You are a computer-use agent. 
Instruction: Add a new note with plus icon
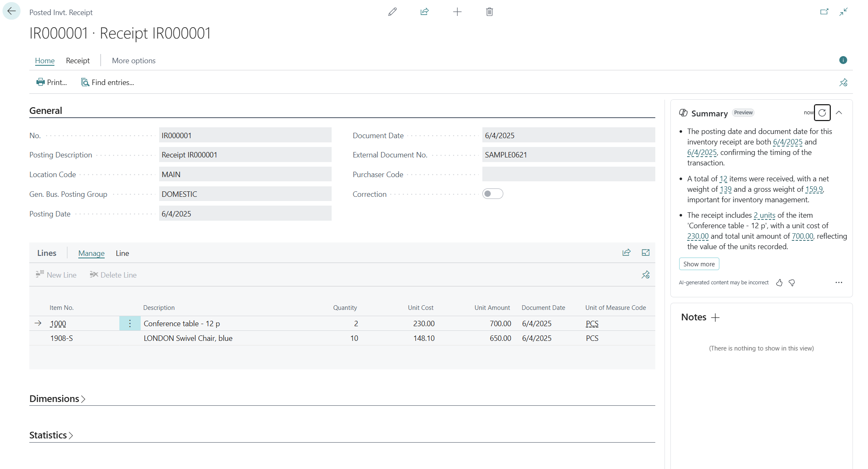coord(716,317)
